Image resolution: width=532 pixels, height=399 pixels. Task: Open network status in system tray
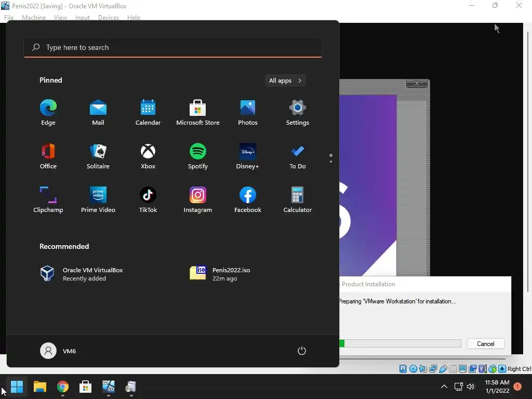pyautogui.click(x=459, y=387)
